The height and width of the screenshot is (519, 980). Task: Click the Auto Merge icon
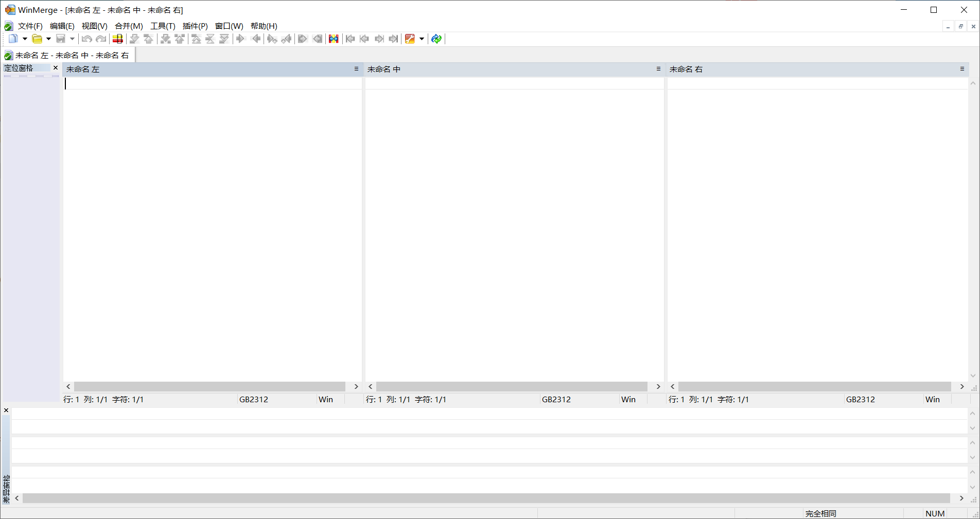[x=334, y=39]
